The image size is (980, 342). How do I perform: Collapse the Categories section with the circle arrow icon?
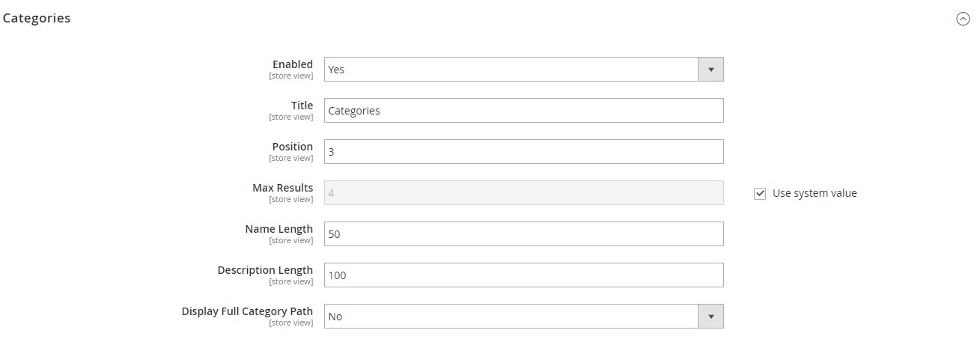[x=963, y=19]
